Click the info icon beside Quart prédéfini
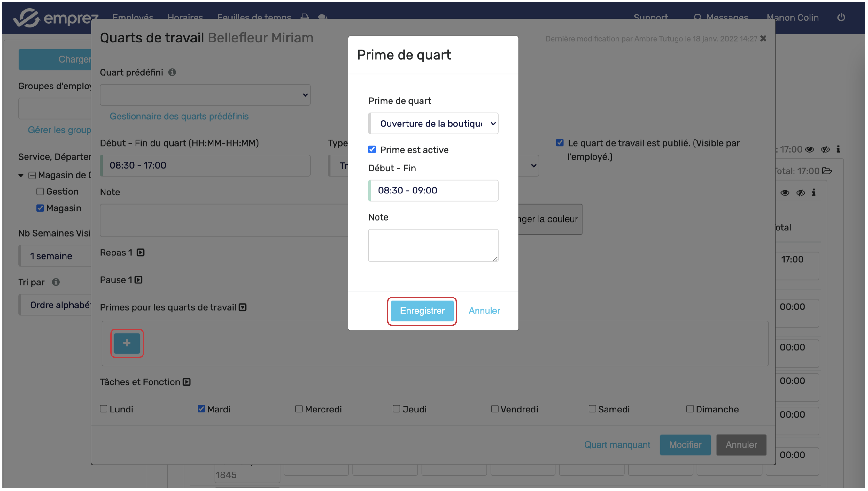868x491 pixels. coord(172,72)
